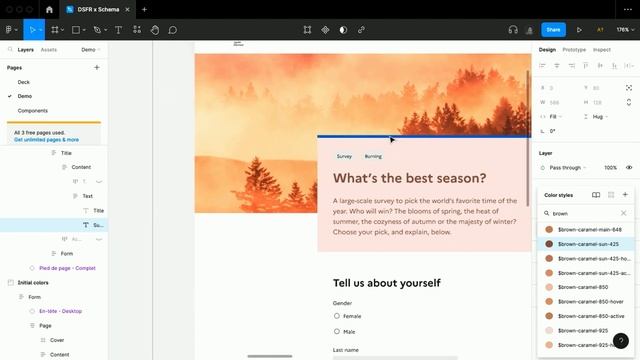This screenshot has width=640, height=360.
Task: Open the Demo page dropdown
Action: coord(91,49)
